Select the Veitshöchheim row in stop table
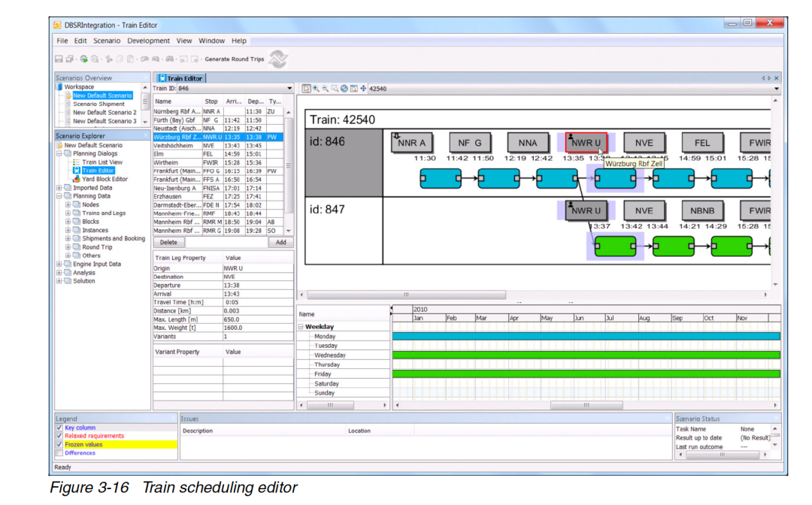This screenshot has width=812, height=505. click(218, 145)
